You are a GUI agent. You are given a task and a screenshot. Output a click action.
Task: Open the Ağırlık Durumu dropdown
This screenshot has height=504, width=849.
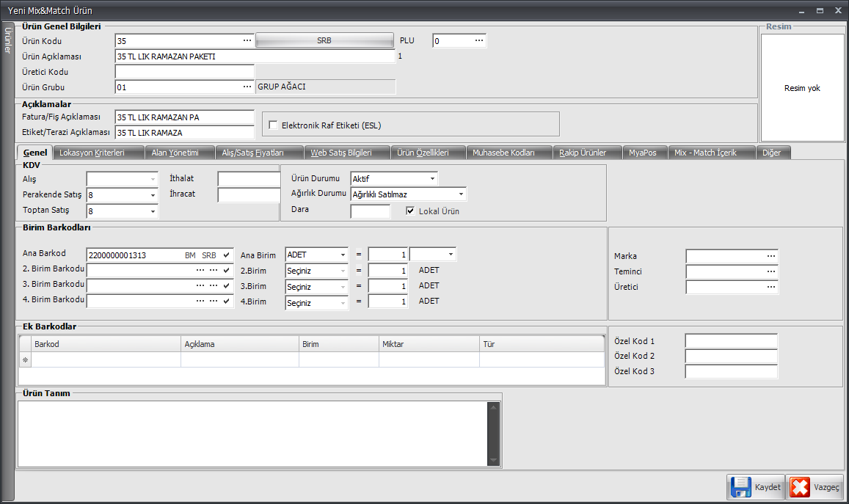point(462,194)
